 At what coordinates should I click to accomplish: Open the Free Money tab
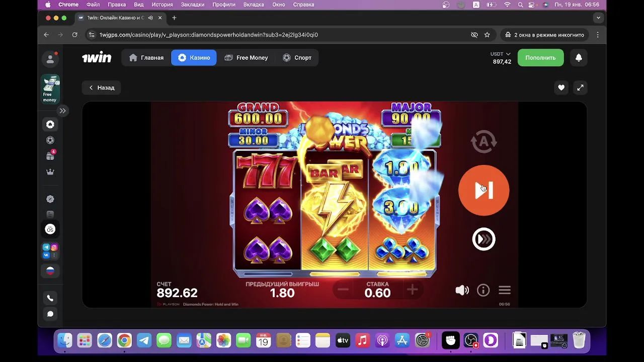(x=246, y=58)
